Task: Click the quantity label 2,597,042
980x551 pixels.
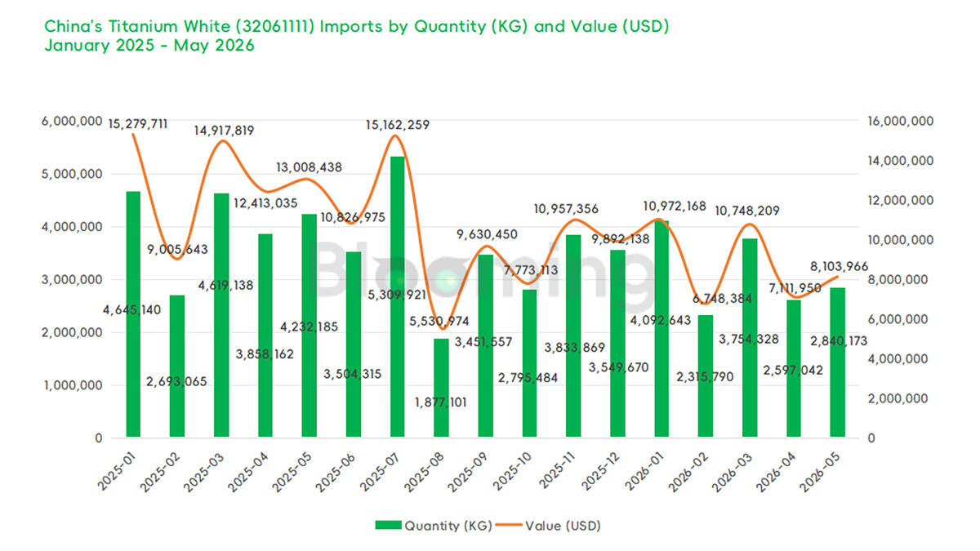Action: pyautogui.click(x=795, y=370)
